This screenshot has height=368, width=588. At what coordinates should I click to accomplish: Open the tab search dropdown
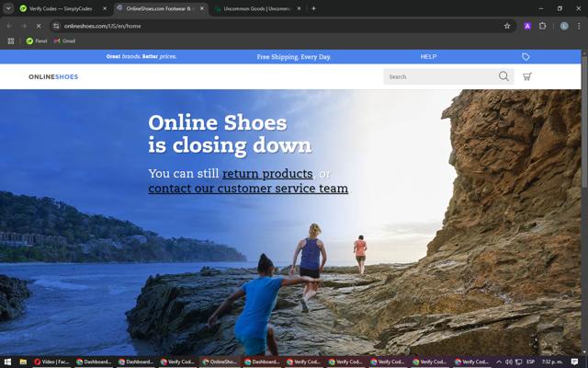[x=8, y=8]
